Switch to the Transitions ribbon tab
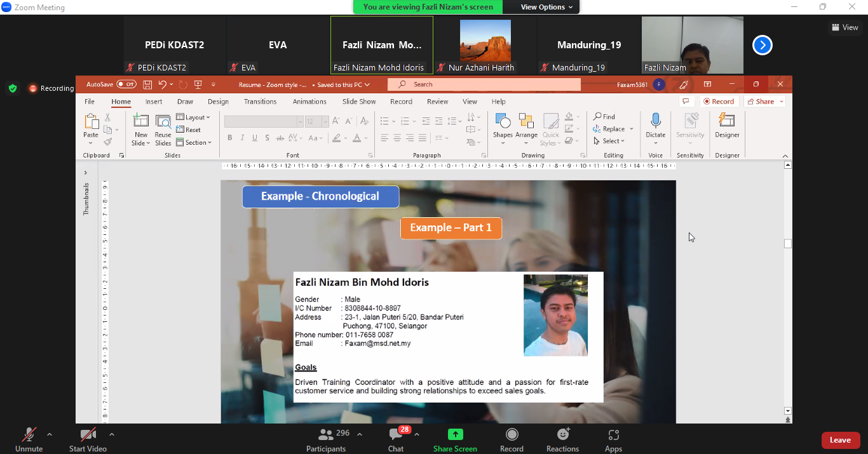The width and height of the screenshot is (868, 454). click(260, 102)
